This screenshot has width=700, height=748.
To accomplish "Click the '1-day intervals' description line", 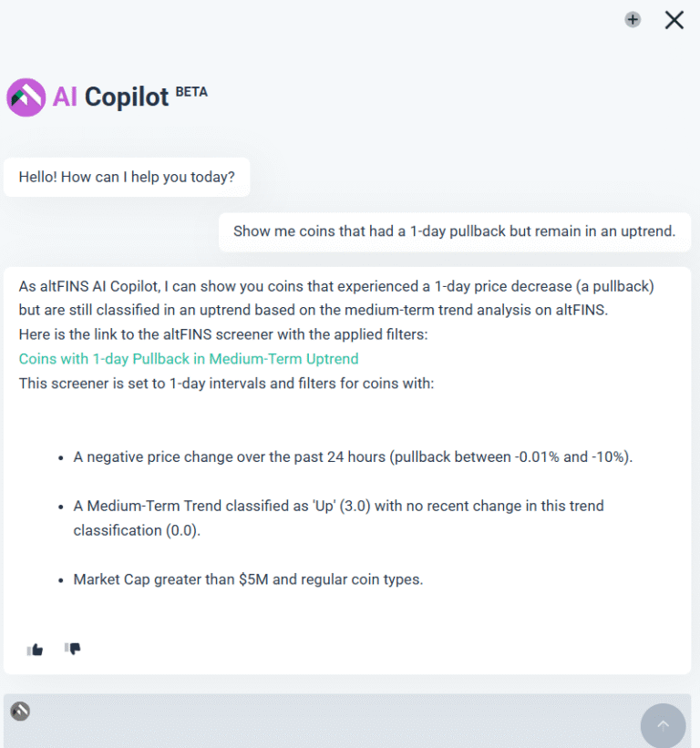I will (228, 383).
